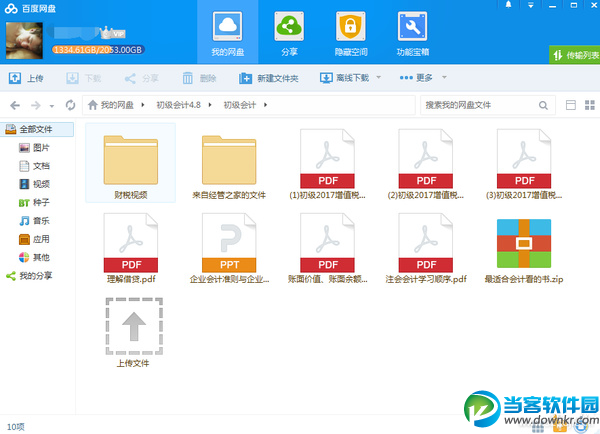
Task: Select the 注会会计学习顺序.pdf file
Action: tap(426, 247)
